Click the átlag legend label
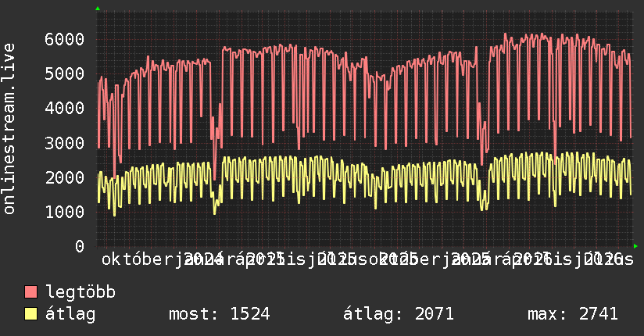The image size is (644, 336). click(70, 314)
